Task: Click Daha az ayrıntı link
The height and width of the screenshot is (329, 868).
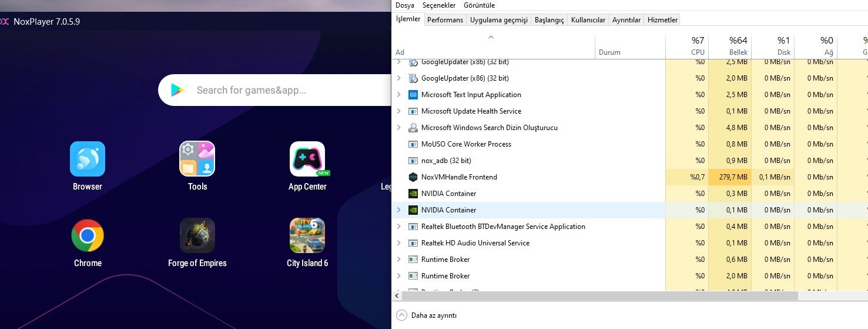Action: click(434, 315)
